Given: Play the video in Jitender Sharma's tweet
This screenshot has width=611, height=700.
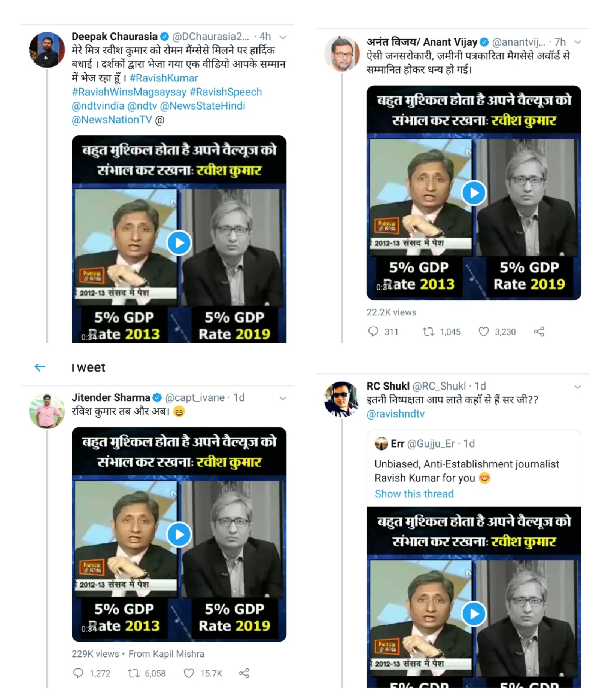Looking at the screenshot, I should pos(179,534).
